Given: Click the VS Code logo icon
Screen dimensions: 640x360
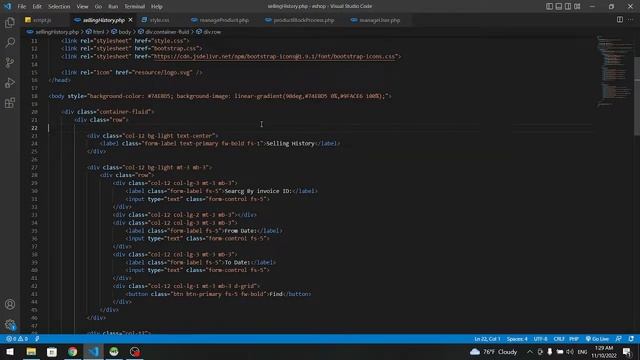Looking at the screenshot, I should tap(7, 6).
